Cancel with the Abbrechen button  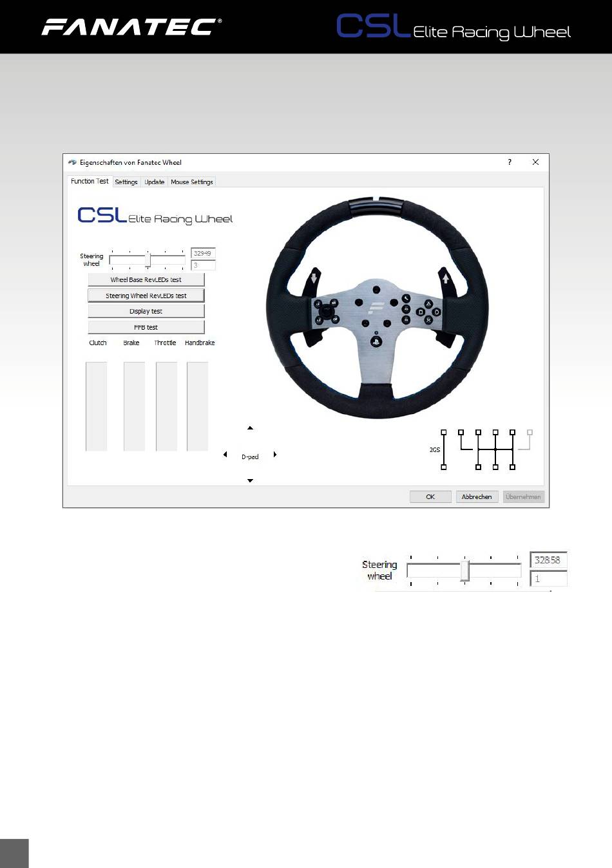(477, 496)
